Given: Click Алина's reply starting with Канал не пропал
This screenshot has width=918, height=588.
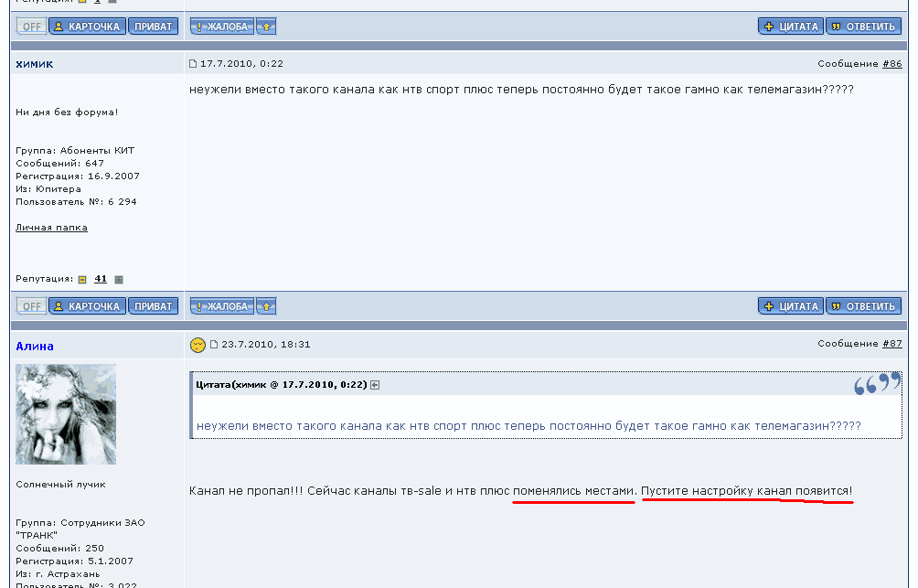Looking at the screenshot, I should click(521, 491).
